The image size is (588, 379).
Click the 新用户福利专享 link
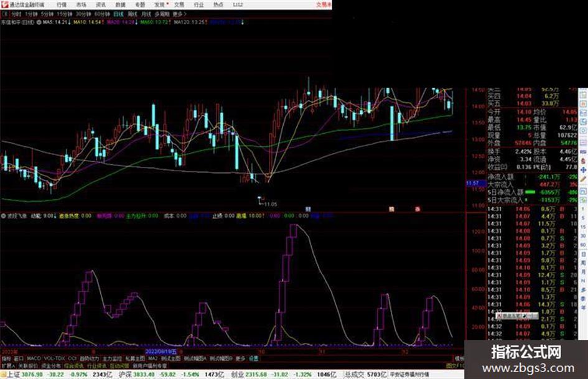click(x=149, y=365)
